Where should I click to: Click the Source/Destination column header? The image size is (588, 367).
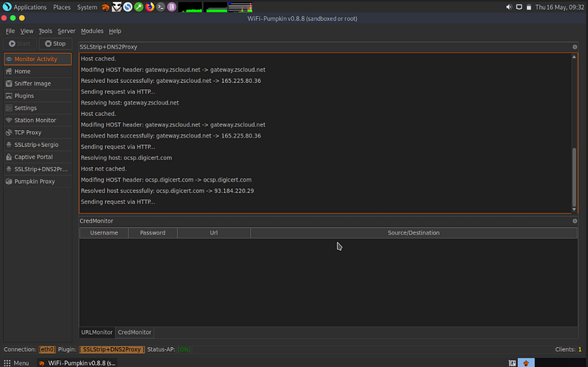coord(414,232)
